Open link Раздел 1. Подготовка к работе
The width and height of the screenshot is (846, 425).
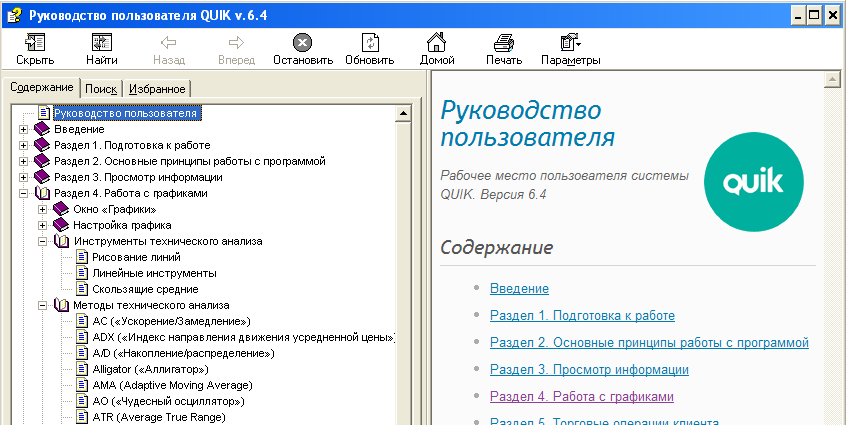582,316
